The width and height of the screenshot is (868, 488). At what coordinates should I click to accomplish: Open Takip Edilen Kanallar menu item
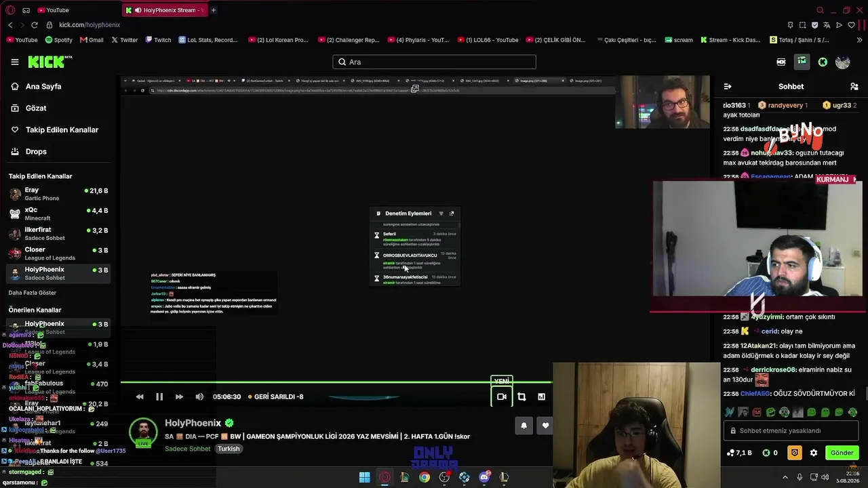click(x=55, y=130)
